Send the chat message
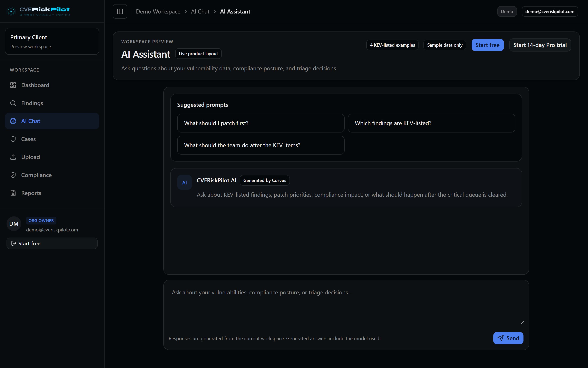The image size is (588, 368). (508, 338)
